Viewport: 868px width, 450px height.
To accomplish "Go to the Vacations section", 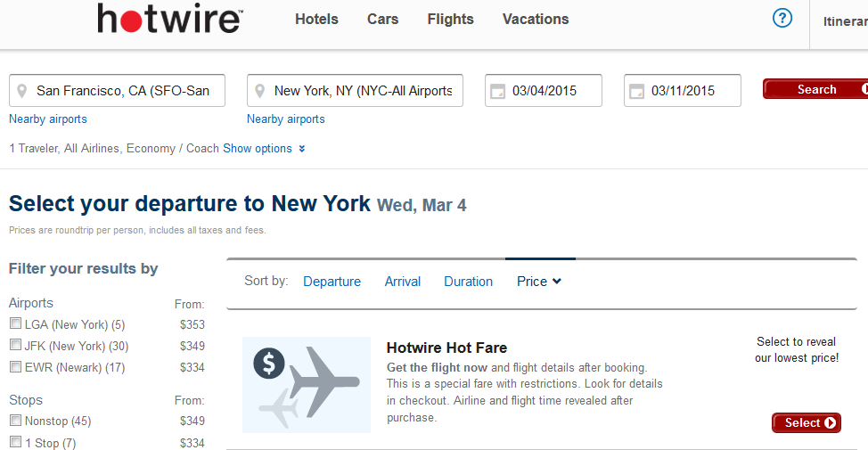I will coord(536,19).
